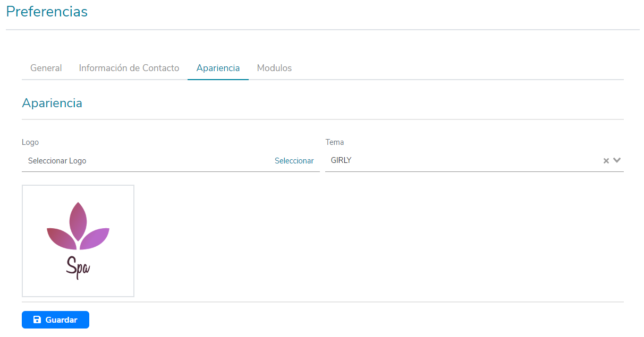Select the Apariencia tab
The height and width of the screenshot is (337, 644).
[x=218, y=68]
